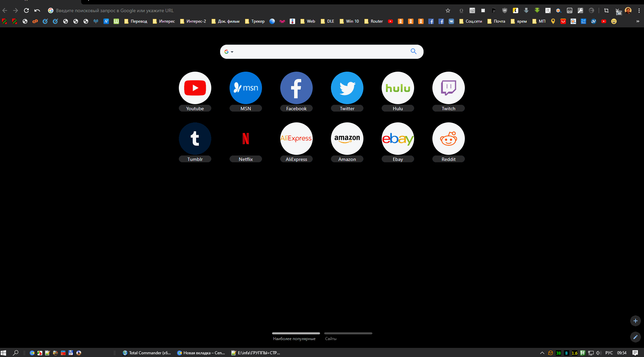Screen dimensions: 644x357
Task: Open the green W bookmark icon
Action: 116,21
